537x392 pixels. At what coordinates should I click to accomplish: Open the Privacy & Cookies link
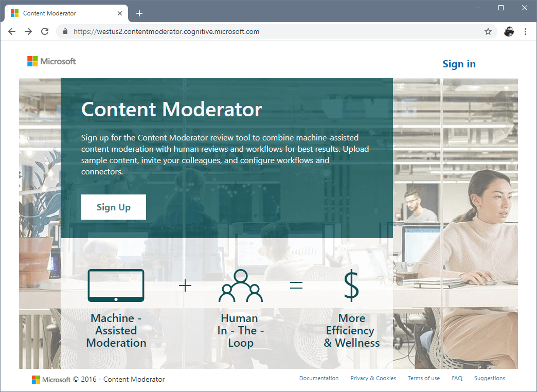(373, 378)
